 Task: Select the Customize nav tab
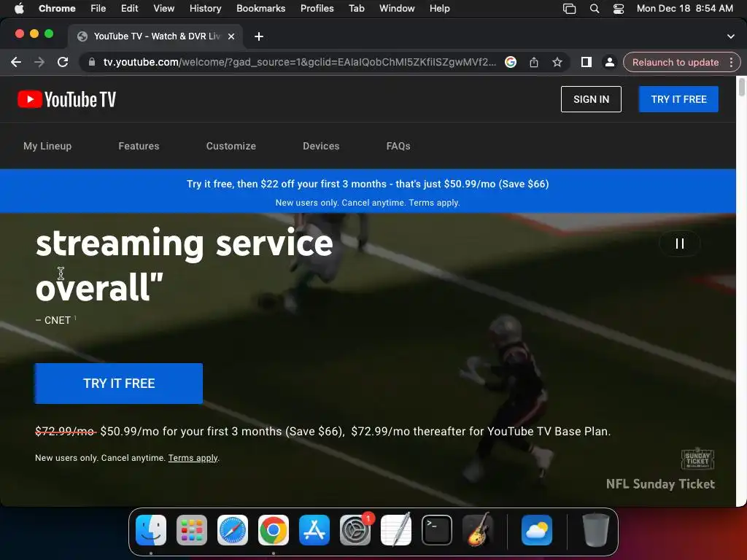pos(231,146)
